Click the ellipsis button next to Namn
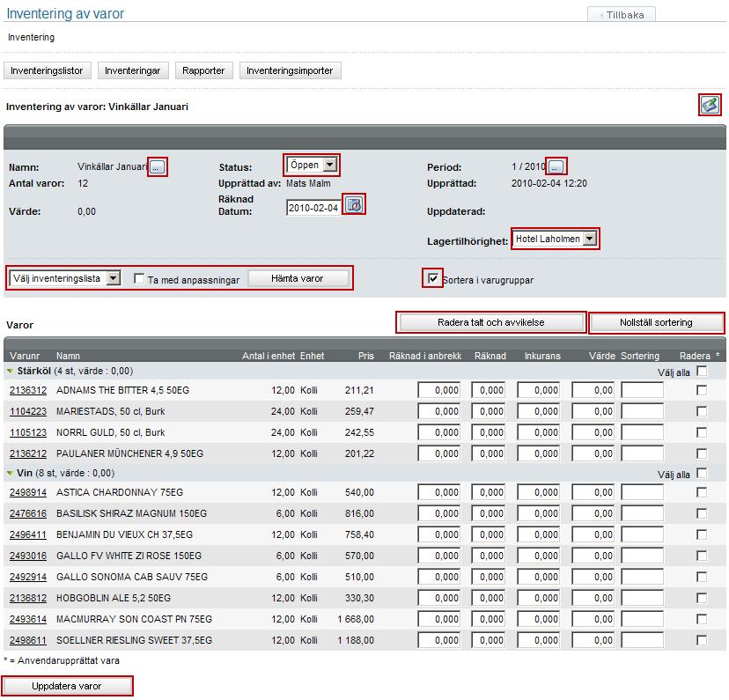 click(x=158, y=167)
